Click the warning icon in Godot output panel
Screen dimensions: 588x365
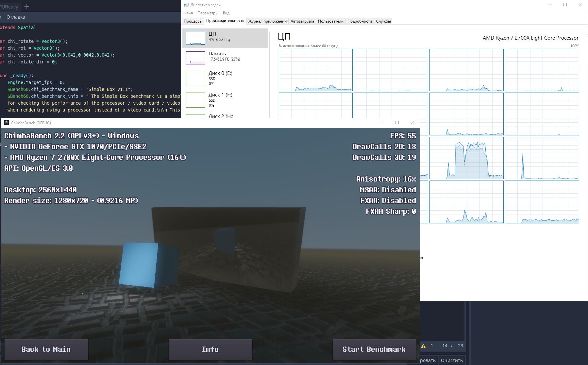point(423,346)
